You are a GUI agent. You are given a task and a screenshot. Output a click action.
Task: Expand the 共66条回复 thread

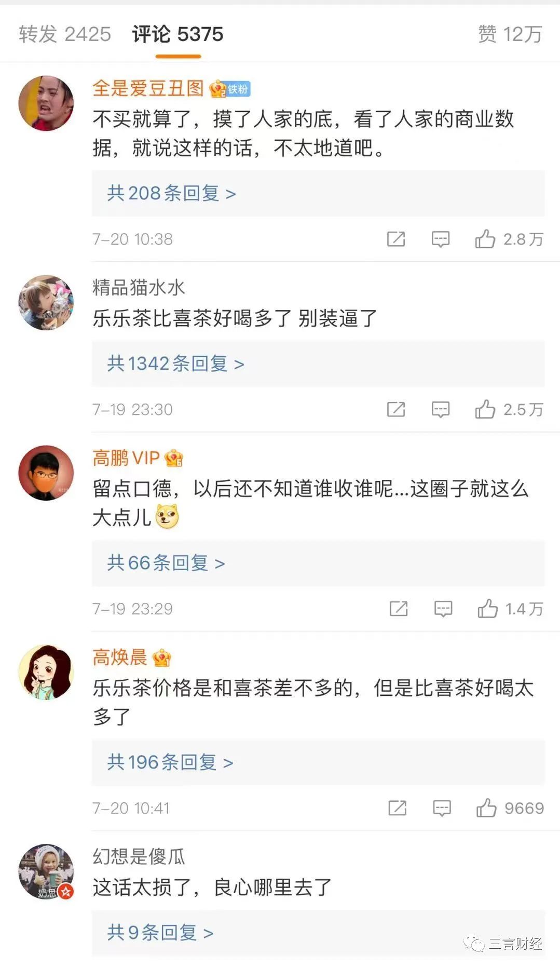point(166,563)
